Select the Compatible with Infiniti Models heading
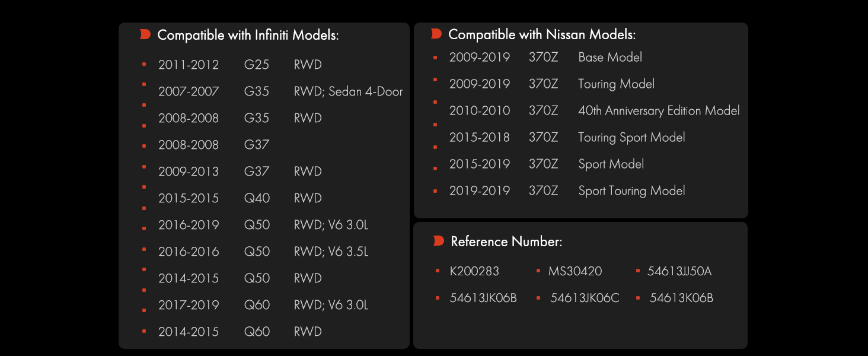 pos(248,35)
